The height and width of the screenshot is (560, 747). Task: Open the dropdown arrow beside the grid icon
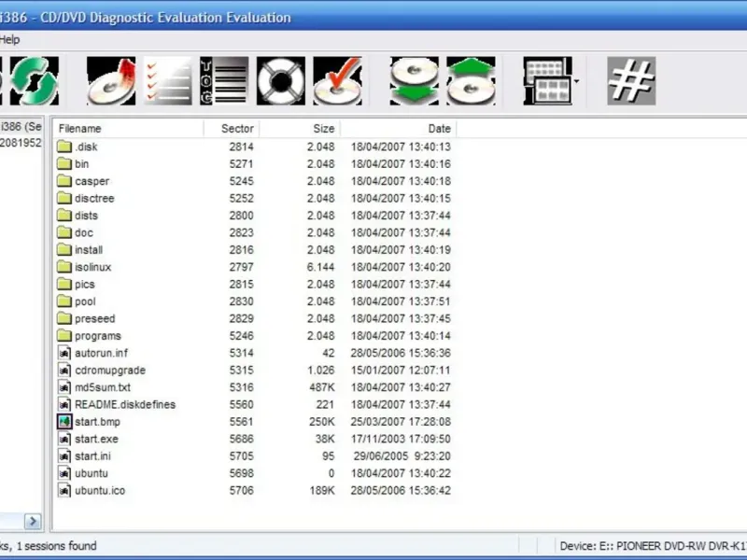pos(577,81)
